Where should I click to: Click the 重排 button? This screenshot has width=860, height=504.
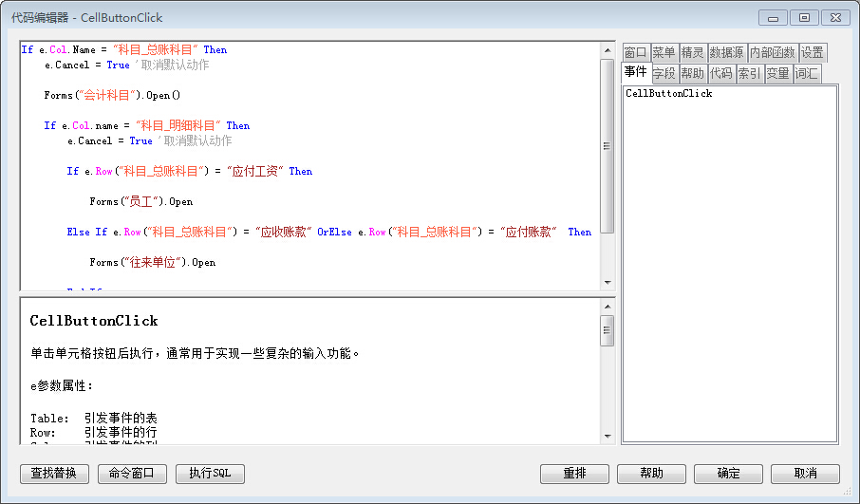(x=574, y=474)
